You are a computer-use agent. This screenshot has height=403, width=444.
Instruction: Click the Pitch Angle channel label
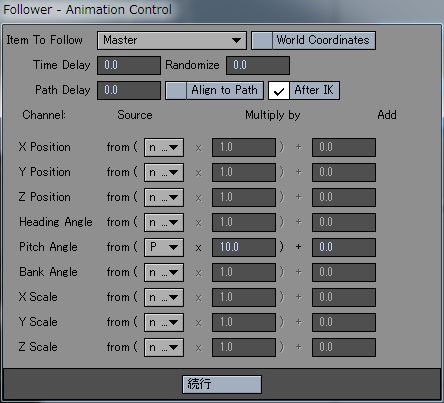click(48, 247)
